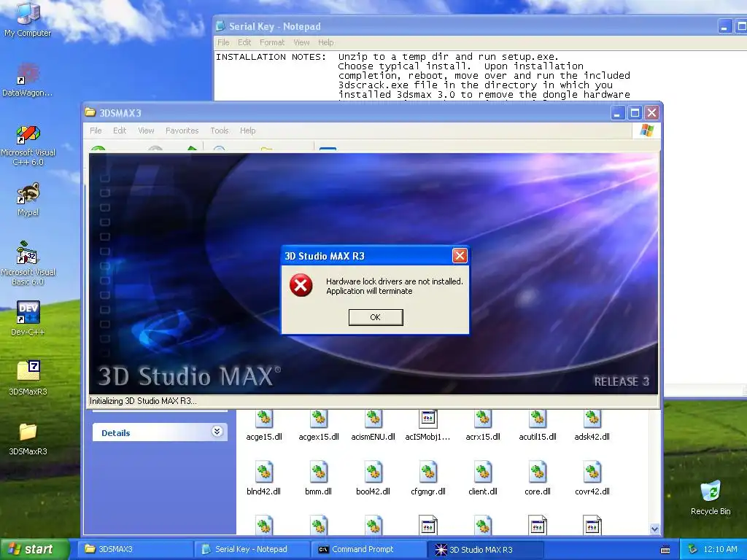
Task: Click the on-screen keyboard tray icon
Action: point(665,550)
